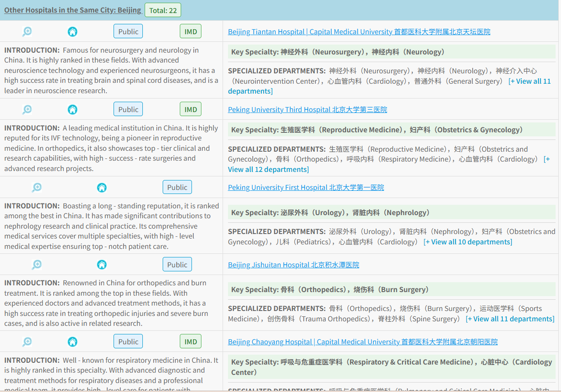Viewport: 561px width, 392px height.
Task: Click magnifier icon in Beijing Chaoyang Hospital row
Action: coord(27,342)
